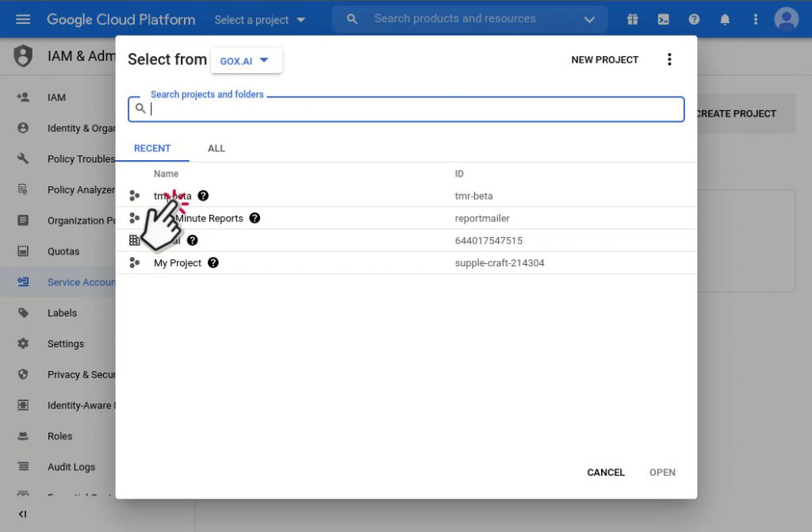Click the tmr-beta ID cell
This screenshot has height=532, width=812.
[x=473, y=197]
